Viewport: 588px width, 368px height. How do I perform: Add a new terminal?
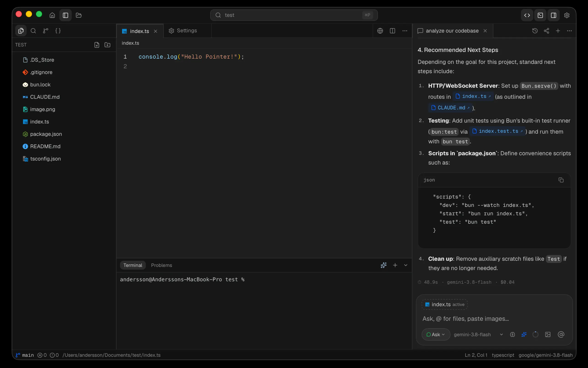[395, 265]
